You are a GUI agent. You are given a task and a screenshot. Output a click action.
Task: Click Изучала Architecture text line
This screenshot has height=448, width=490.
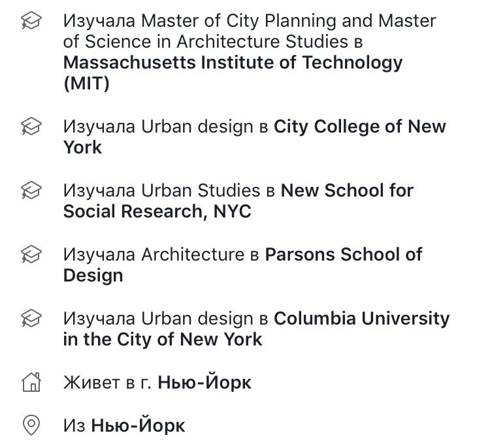coord(161,254)
